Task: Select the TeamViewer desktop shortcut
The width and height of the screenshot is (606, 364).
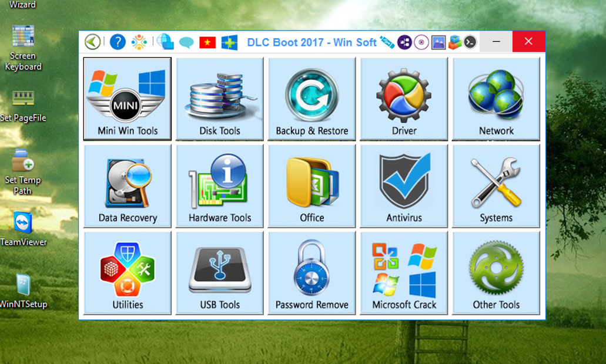Action: pos(23,229)
